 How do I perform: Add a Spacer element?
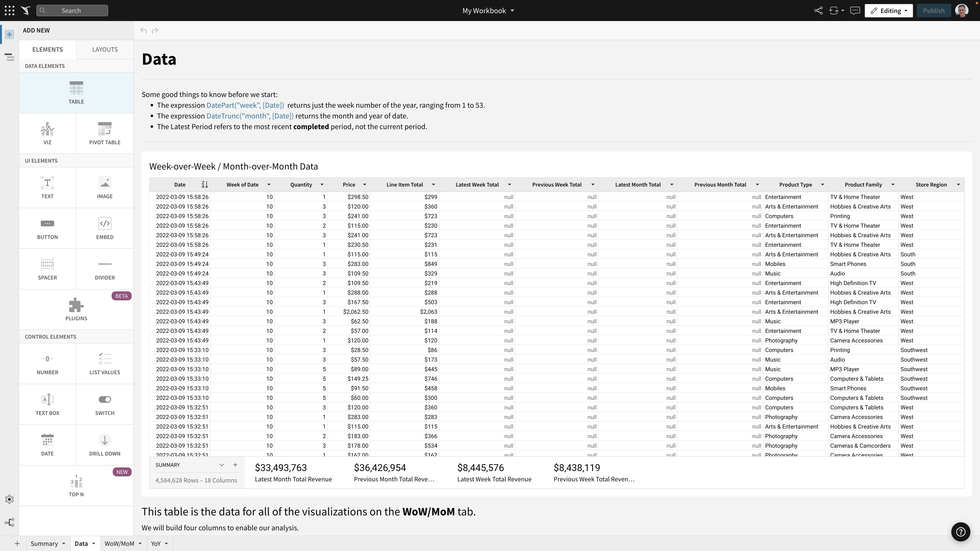(x=47, y=268)
